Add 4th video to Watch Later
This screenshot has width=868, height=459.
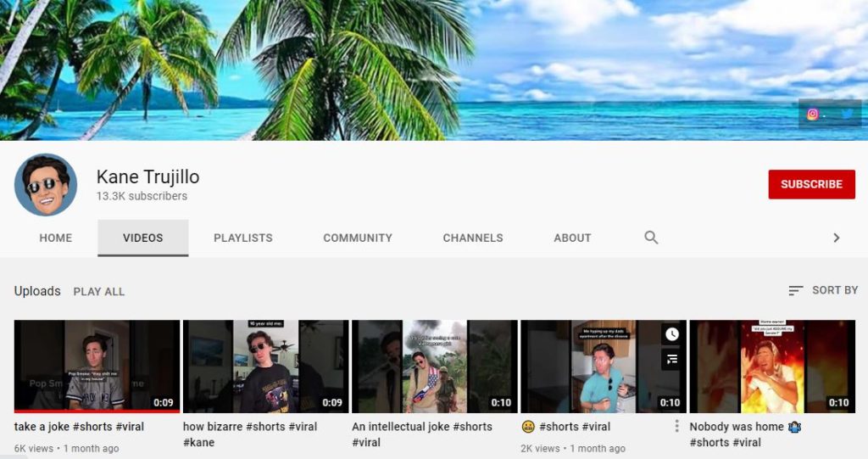(671, 334)
